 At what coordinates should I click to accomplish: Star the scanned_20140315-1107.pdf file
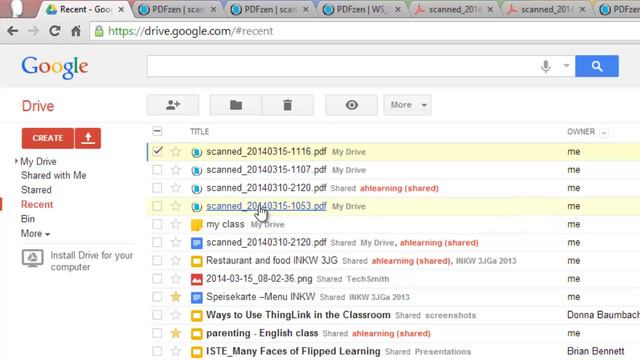pyautogui.click(x=176, y=170)
